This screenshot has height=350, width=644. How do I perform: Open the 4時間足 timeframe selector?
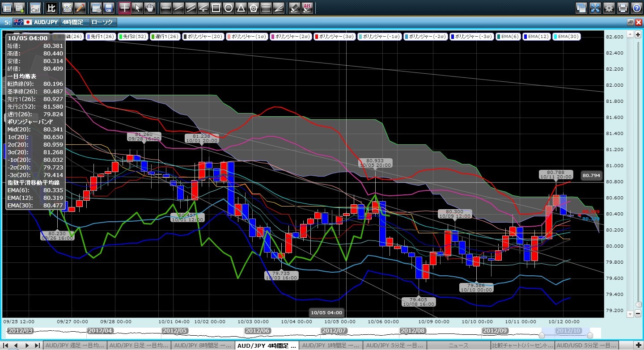point(74,22)
